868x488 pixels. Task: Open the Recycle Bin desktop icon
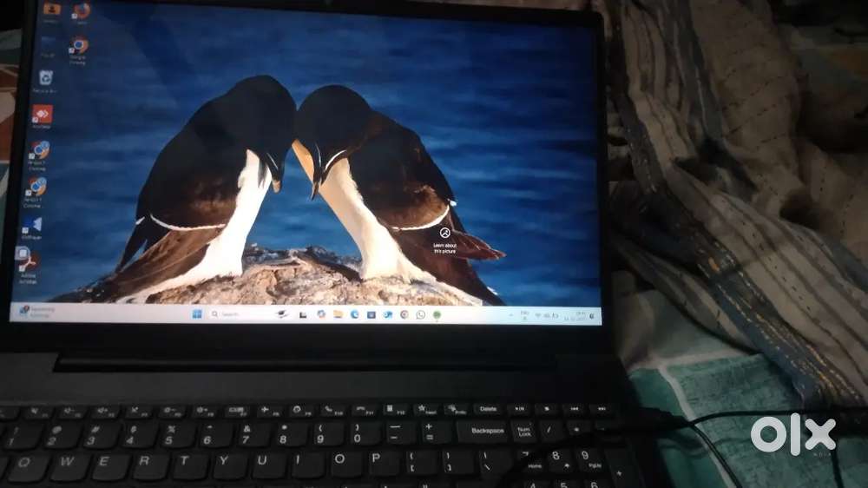(45, 80)
